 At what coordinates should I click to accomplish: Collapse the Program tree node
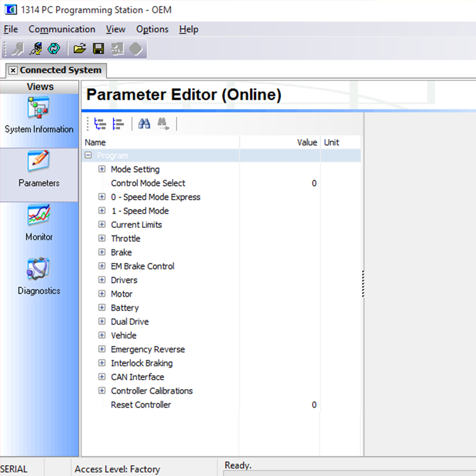[88, 155]
